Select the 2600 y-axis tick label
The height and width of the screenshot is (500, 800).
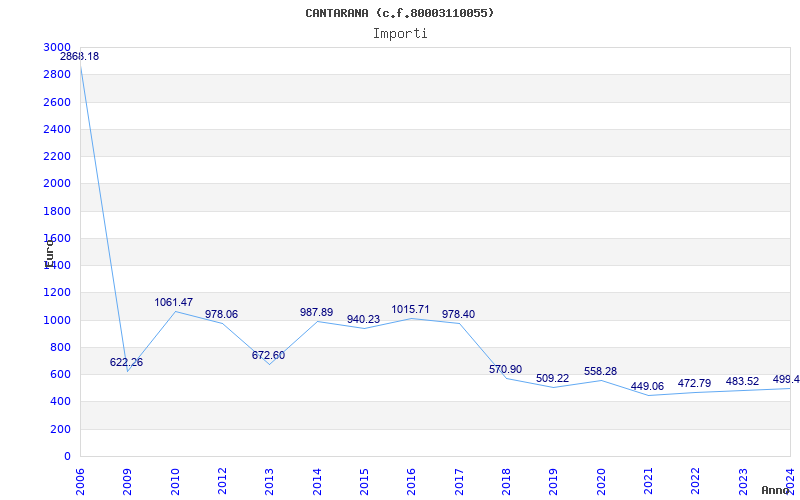point(57,102)
